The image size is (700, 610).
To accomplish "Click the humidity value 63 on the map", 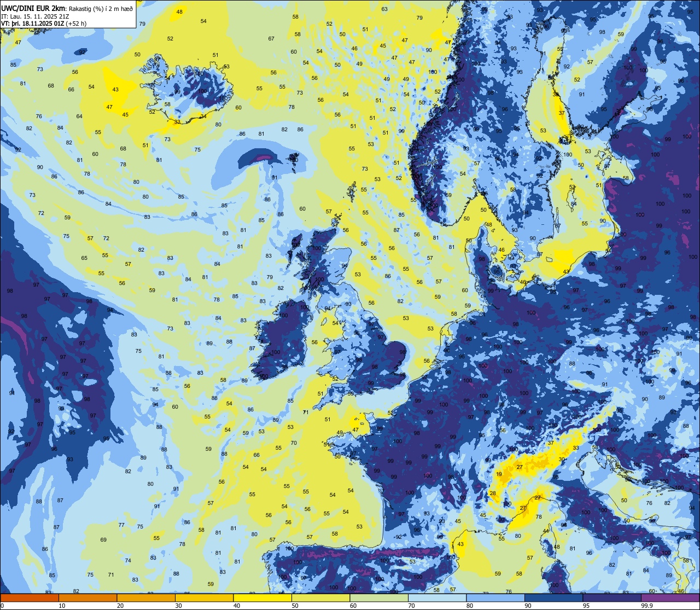I will pyautogui.click(x=384, y=9).
